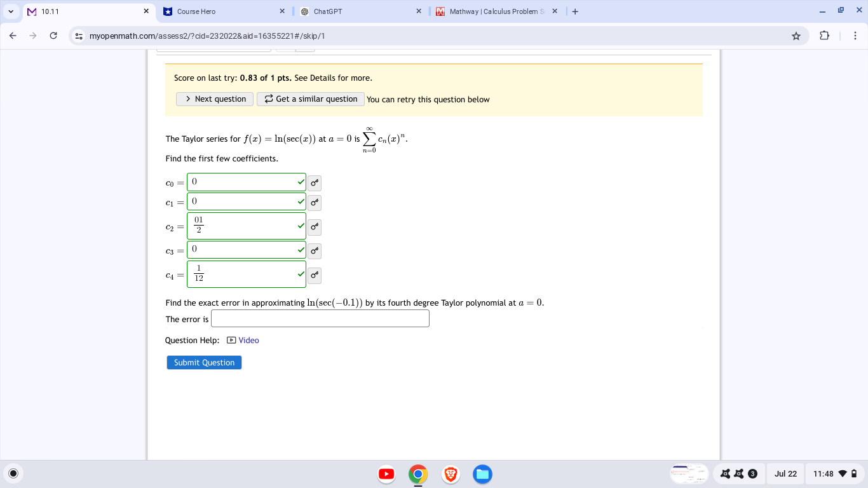Open the tab search dropdown arrow

point(11,11)
